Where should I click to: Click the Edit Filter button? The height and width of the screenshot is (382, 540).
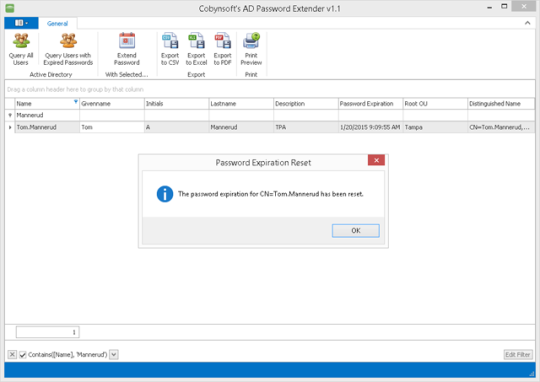pyautogui.click(x=518, y=354)
